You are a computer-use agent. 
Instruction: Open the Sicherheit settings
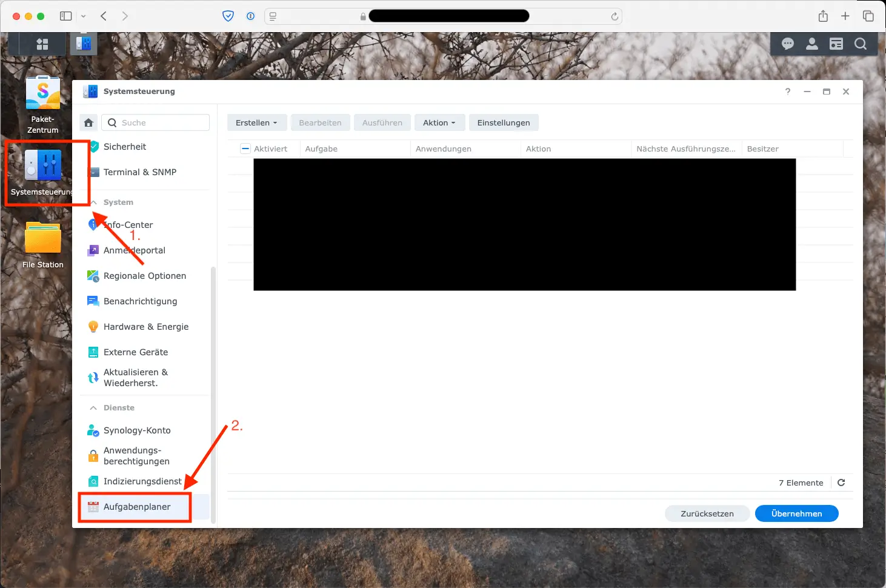(124, 146)
